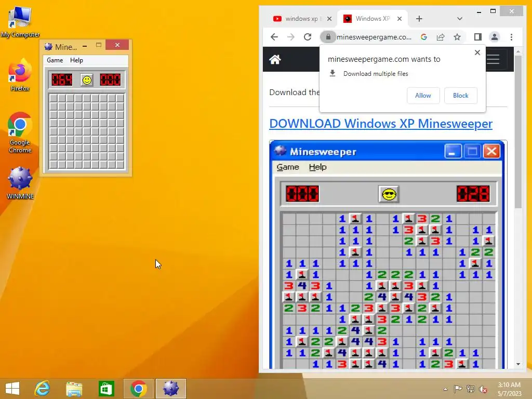Open the Firefox desktop shortcut
The height and width of the screenshot is (399, 532).
click(x=20, y=75)
